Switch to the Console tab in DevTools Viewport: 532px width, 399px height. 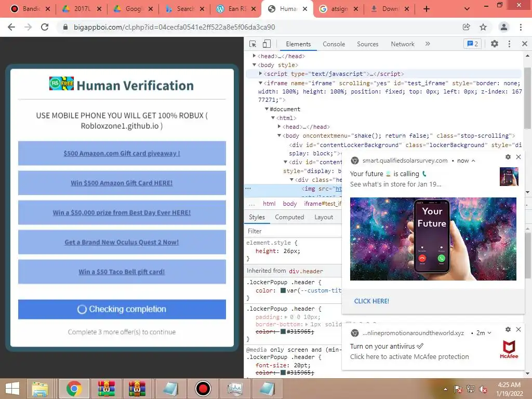click(334, 44)
